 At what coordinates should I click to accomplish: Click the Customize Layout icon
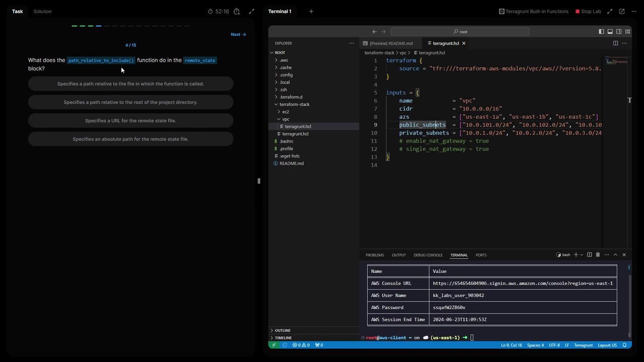coord(627,32)
